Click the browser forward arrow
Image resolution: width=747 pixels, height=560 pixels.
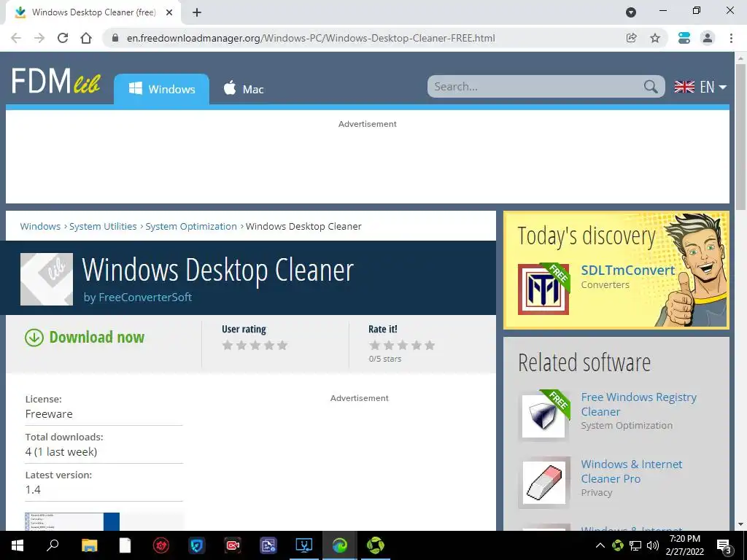tap(39, 38)
